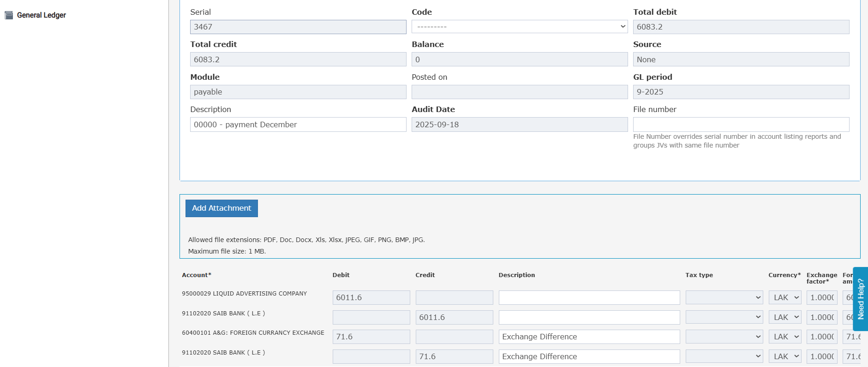
Task: Click the General Ledger sidebar icon
Action: [x=9, y=15]
